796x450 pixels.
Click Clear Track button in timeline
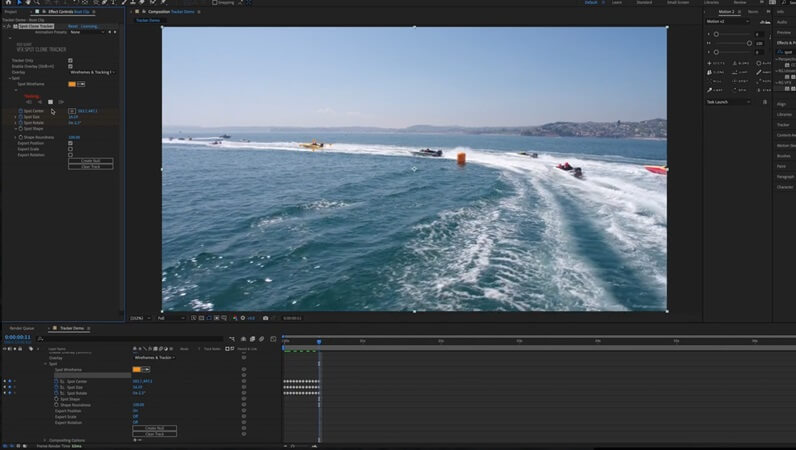click(x=155, y=434)
